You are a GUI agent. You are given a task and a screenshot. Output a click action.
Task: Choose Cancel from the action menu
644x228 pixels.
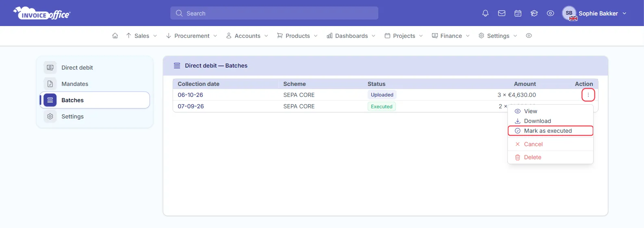click(x=551, y=144)
